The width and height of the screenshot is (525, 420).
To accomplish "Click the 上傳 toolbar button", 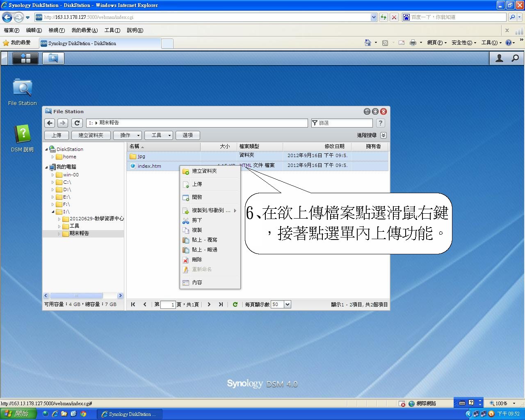I will [57, 135].
